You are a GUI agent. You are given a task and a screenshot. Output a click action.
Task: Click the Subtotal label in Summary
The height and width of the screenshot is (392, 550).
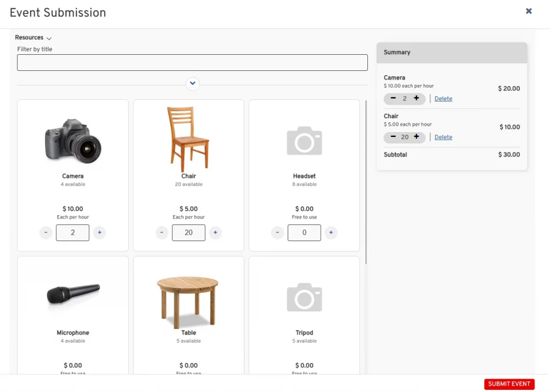[395, 155]
